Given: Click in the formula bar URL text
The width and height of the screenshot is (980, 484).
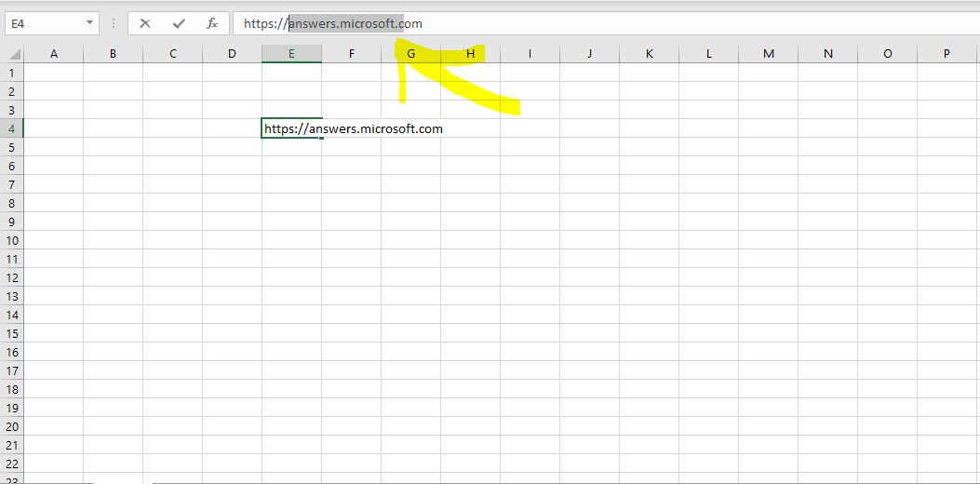Looking at the screenshot, I should 333,24.
